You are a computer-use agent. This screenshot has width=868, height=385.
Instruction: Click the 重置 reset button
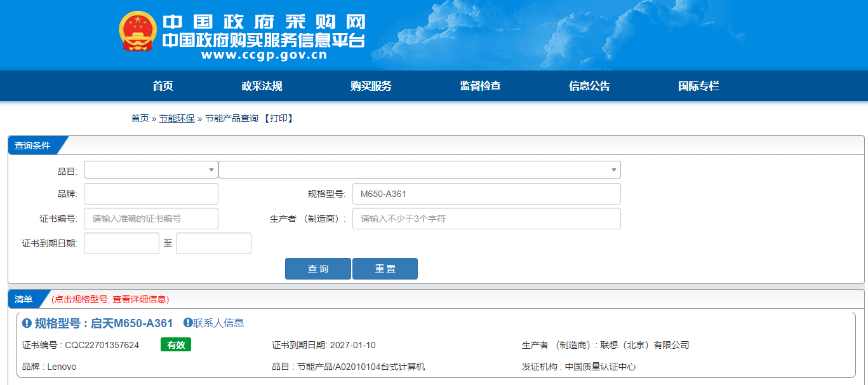[385, 269]
